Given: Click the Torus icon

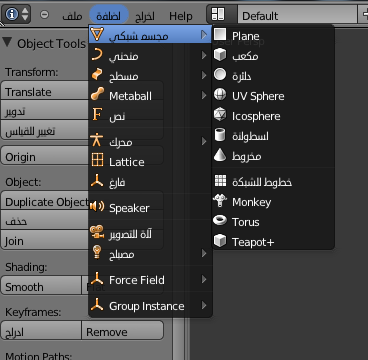Looking at the screenshot, I should pos(220,221).
